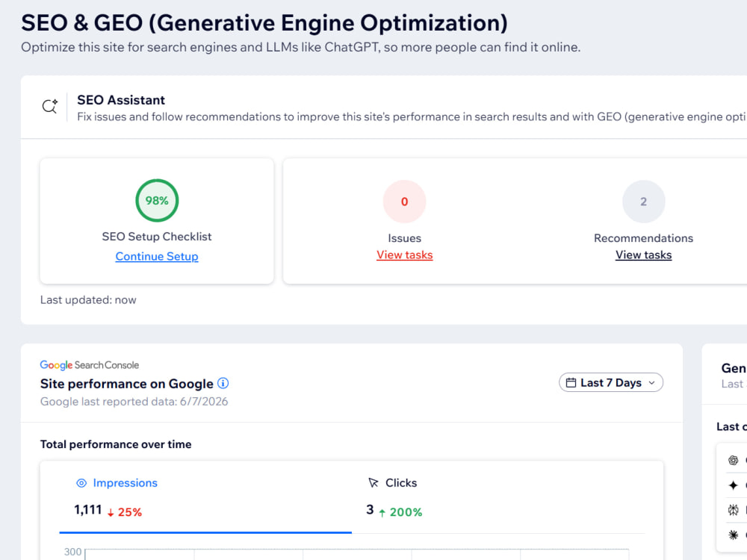Click the red 0 Issues count circle
Image resolution: width=747 pixels, height=560 pixels.
click(404, 202)
